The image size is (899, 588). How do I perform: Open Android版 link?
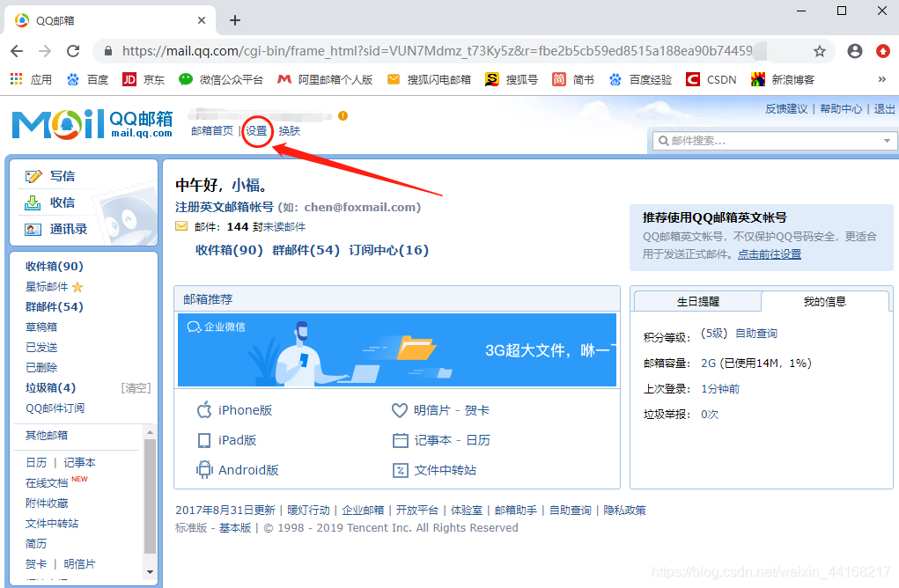coord(238,470)
